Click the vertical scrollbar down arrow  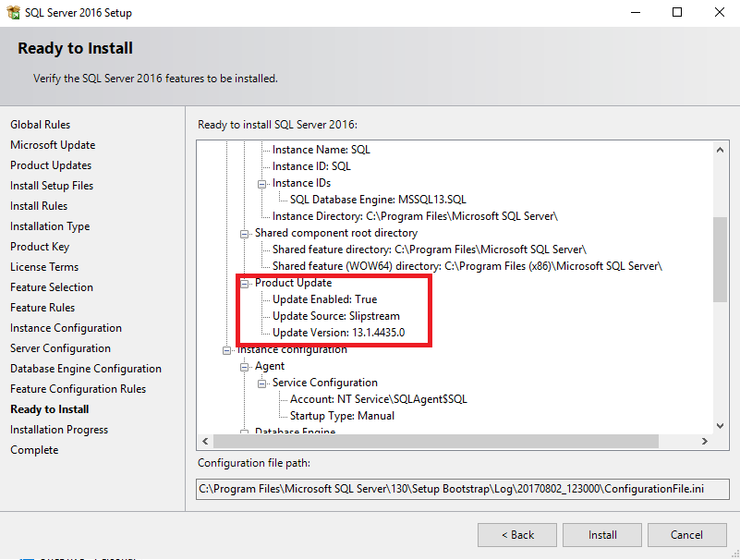(x=721, y=425)
